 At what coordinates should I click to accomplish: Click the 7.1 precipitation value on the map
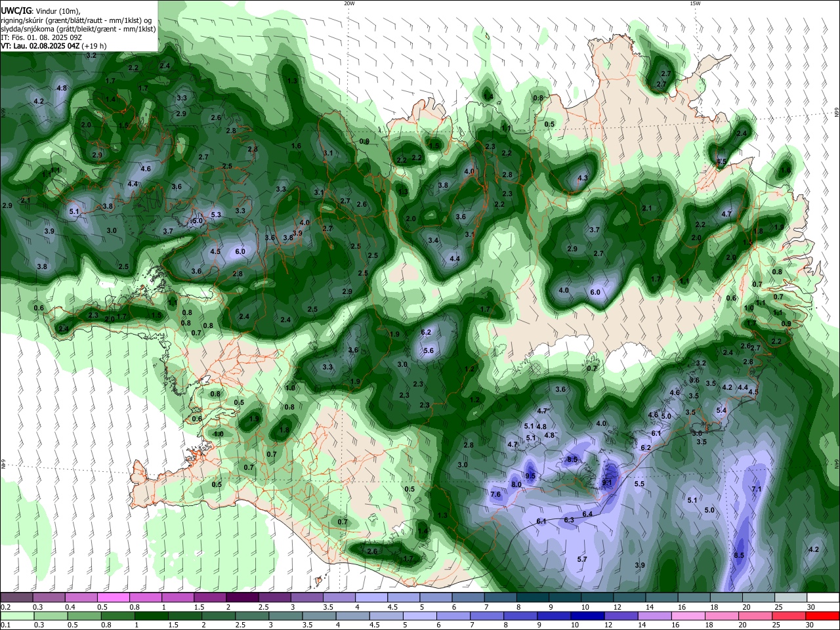point(756,489)
